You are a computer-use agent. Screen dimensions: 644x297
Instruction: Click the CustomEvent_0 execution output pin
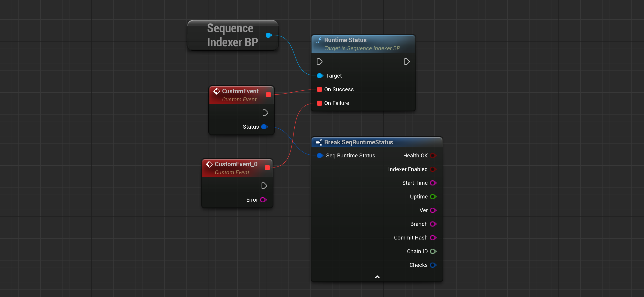tap(264, 186)
